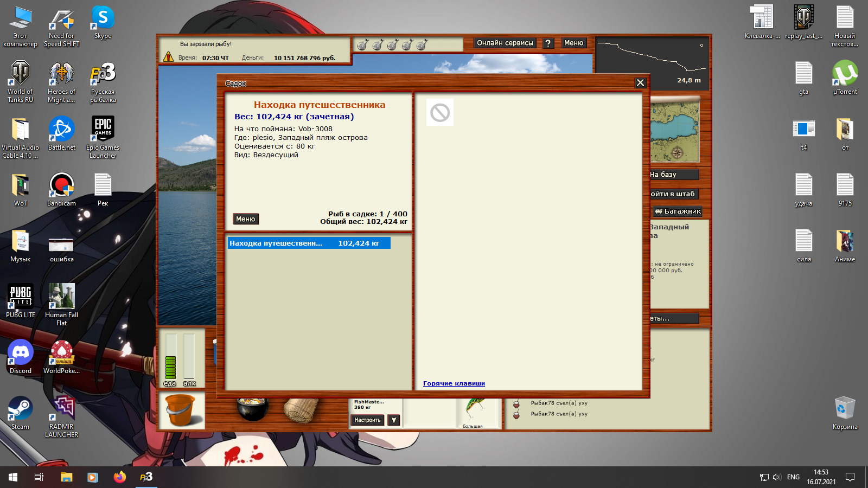
Task: Open Skype desktop shortcut
Action: (103, 23)
